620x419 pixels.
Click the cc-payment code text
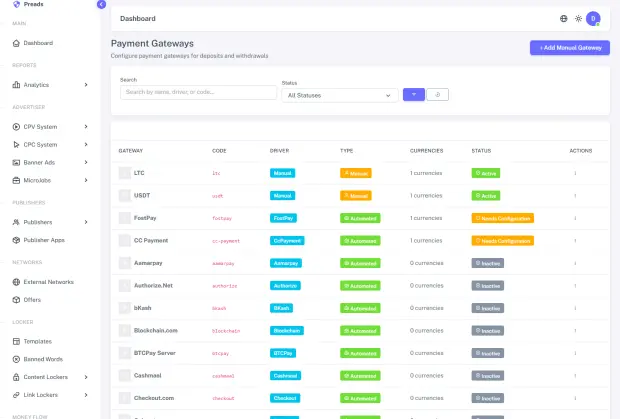226,241
